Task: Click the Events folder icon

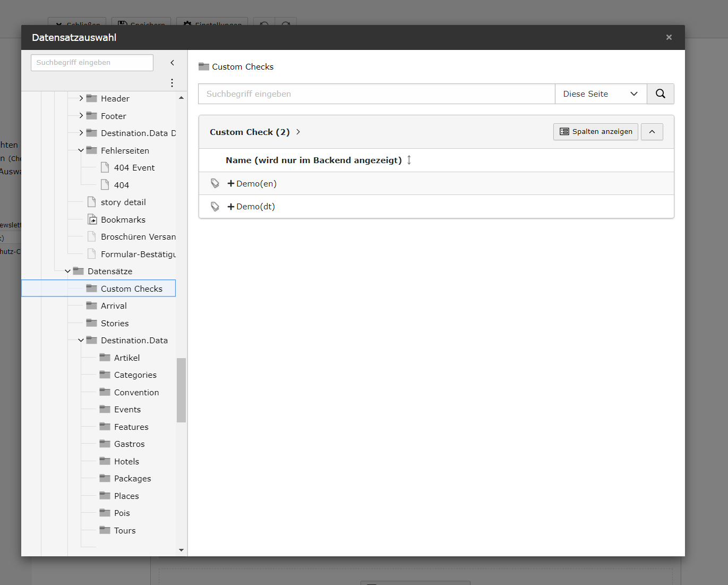Action: (105, 409)
